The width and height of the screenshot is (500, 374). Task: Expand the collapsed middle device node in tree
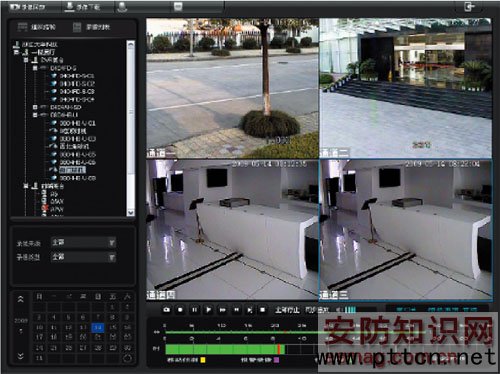coord(35,107)
